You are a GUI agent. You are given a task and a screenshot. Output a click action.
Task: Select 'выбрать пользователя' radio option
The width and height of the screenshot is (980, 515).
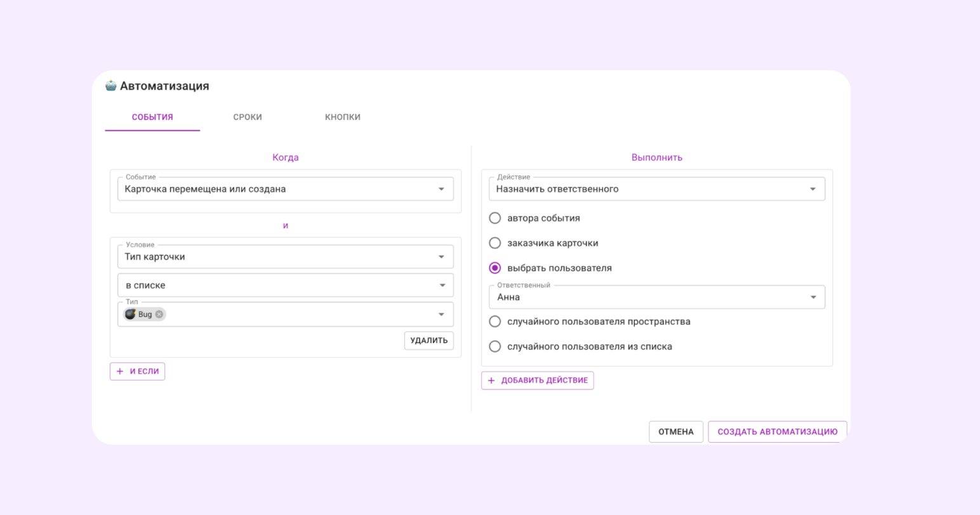(x=495, y=268)
